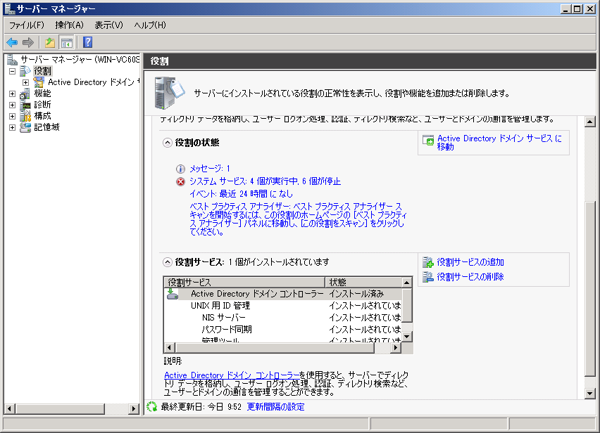600x433 pixels.
Task: Click the main pane scroll up arrow
Action: [590, 122]
